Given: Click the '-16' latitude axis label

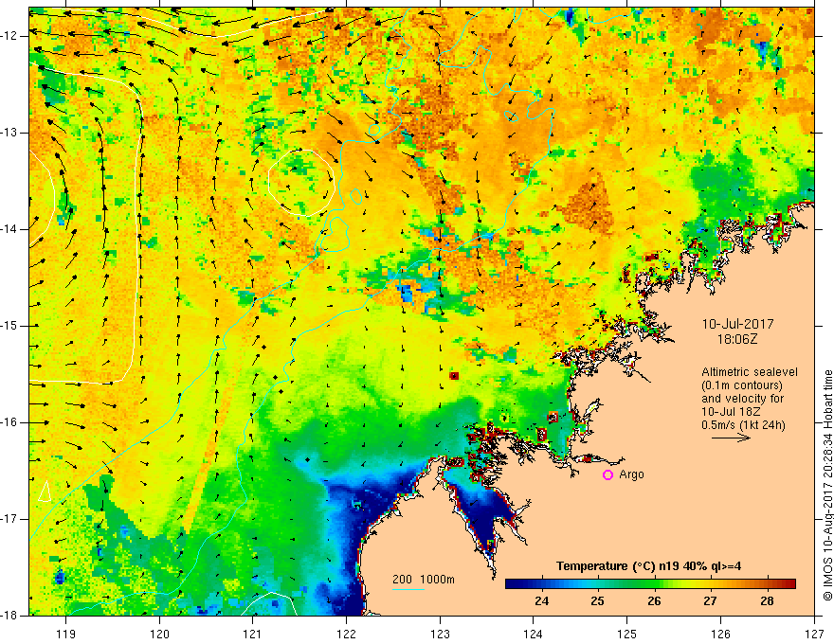Looking at the screenshot, I should click(x=10, y=422).
